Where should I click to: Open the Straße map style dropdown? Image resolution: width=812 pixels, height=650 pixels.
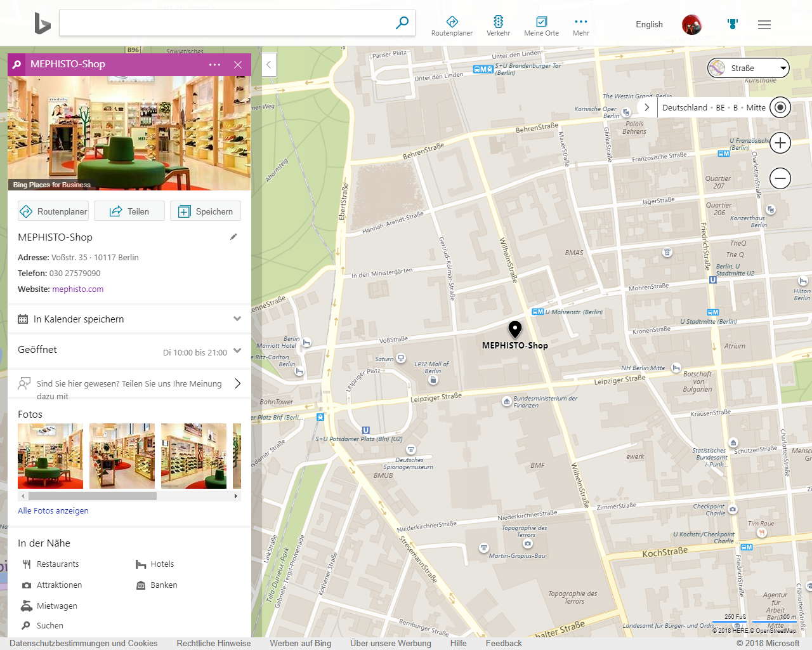749,68
